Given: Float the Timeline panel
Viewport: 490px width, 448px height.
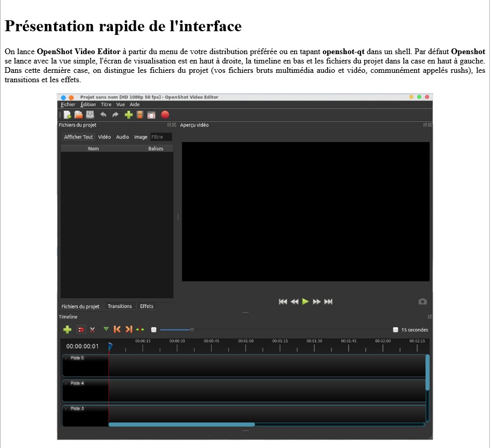Looking at the screenshot, I should 430,317.
